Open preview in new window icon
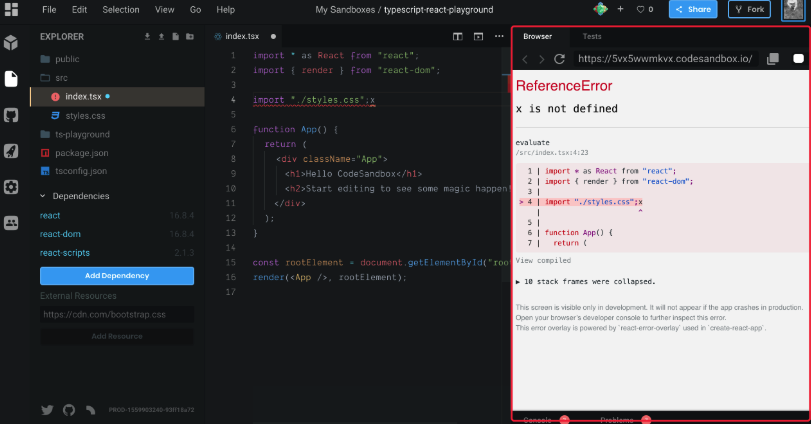The image size is (811, 424). click(x=773, y=59)
